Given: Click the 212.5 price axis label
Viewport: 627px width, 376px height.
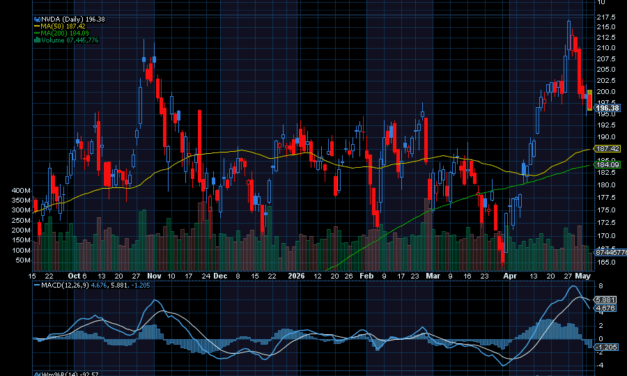Looking at the screenshot, I should pyautogui.click(x=606, y=37).
